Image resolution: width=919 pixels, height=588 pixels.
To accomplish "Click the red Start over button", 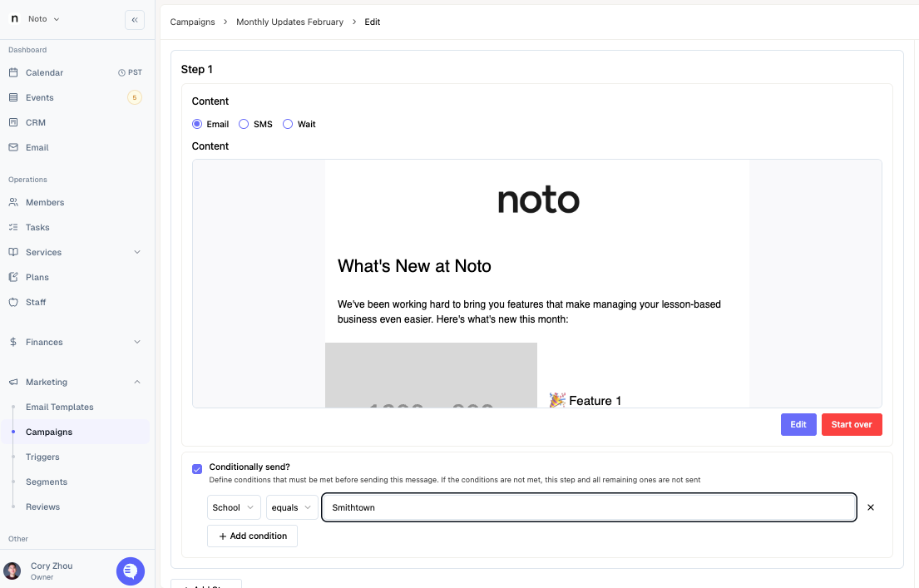I will (x=852, y=424).
